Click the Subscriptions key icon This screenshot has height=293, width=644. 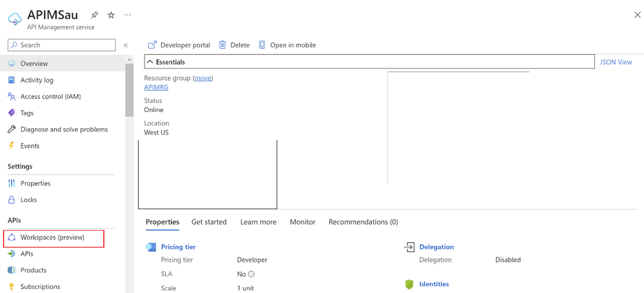[x=12, y=287]
